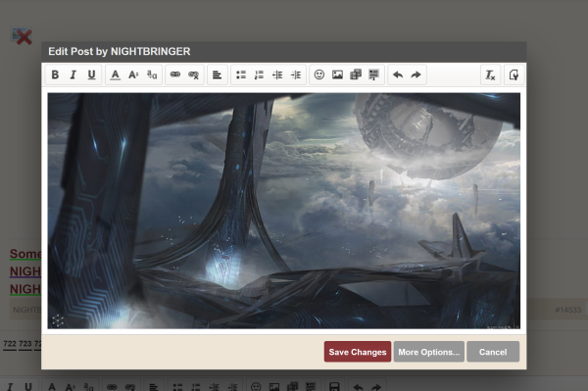
Task: Open the font color picker
Action: [x=115, y=75]
